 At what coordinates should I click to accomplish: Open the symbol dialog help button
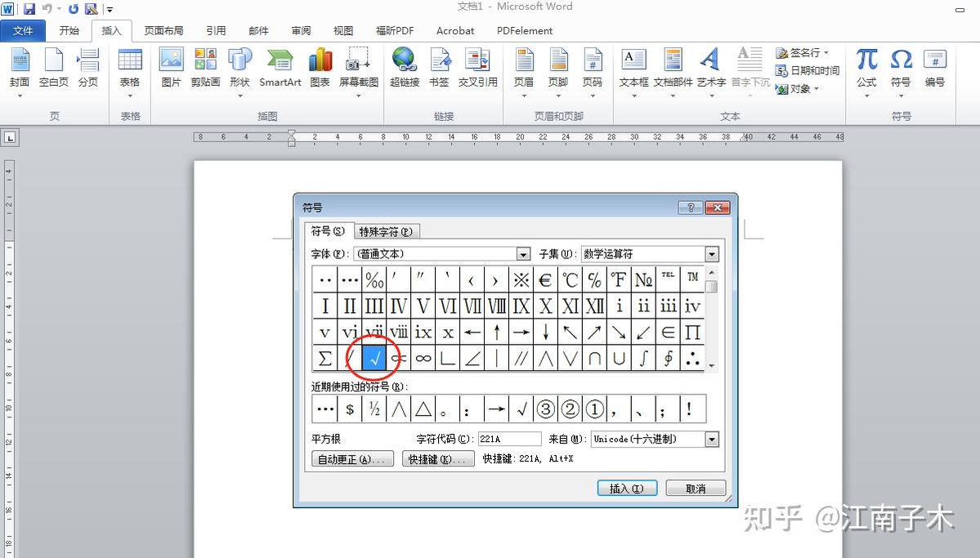click(691, 208)
